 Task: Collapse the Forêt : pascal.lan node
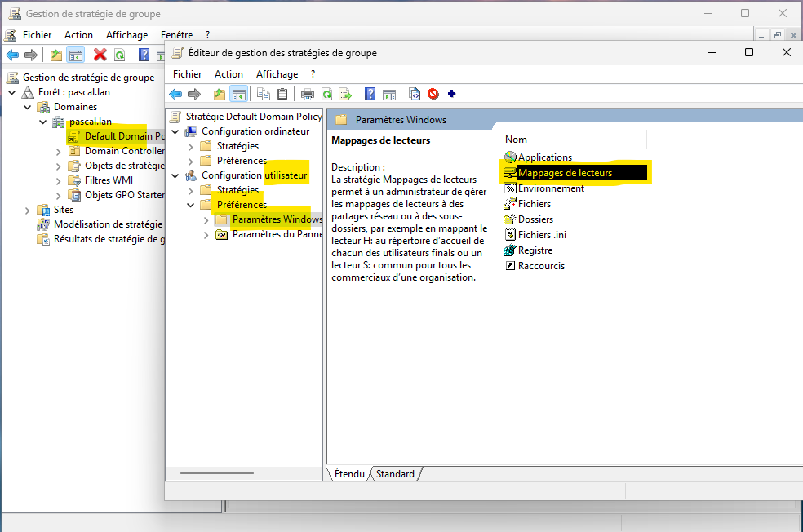point(12,93)
